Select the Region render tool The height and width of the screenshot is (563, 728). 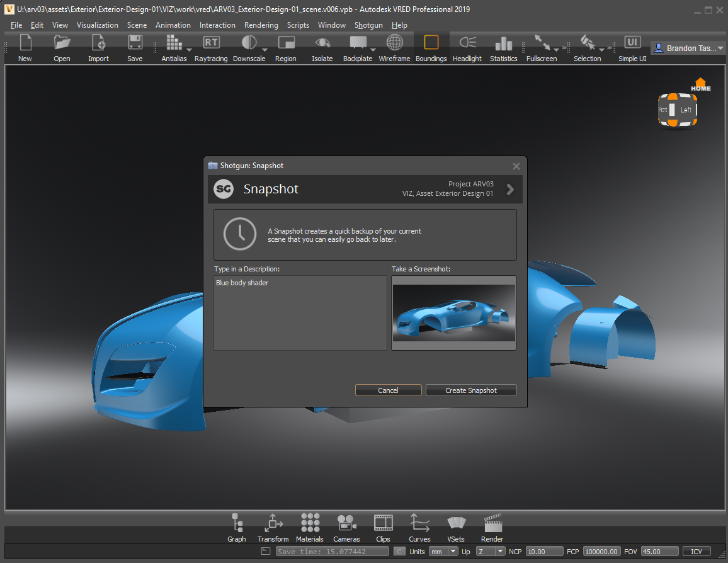tap(285, 47)
